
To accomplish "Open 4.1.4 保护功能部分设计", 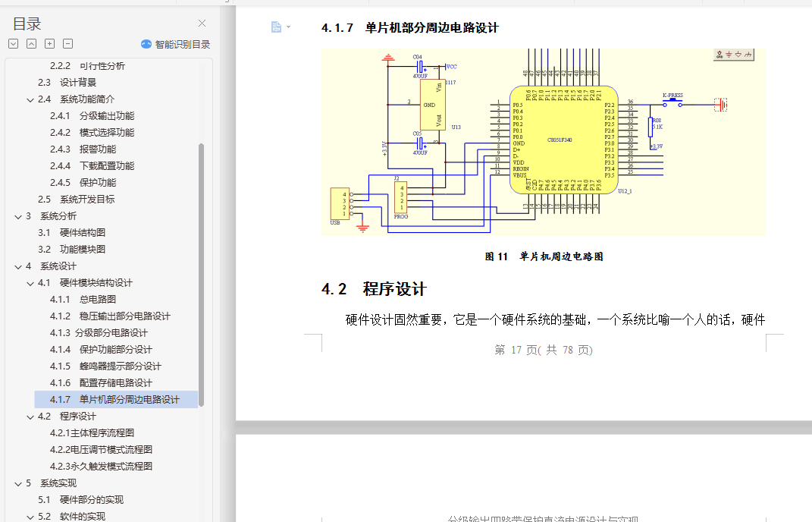I will pos(101,349).
